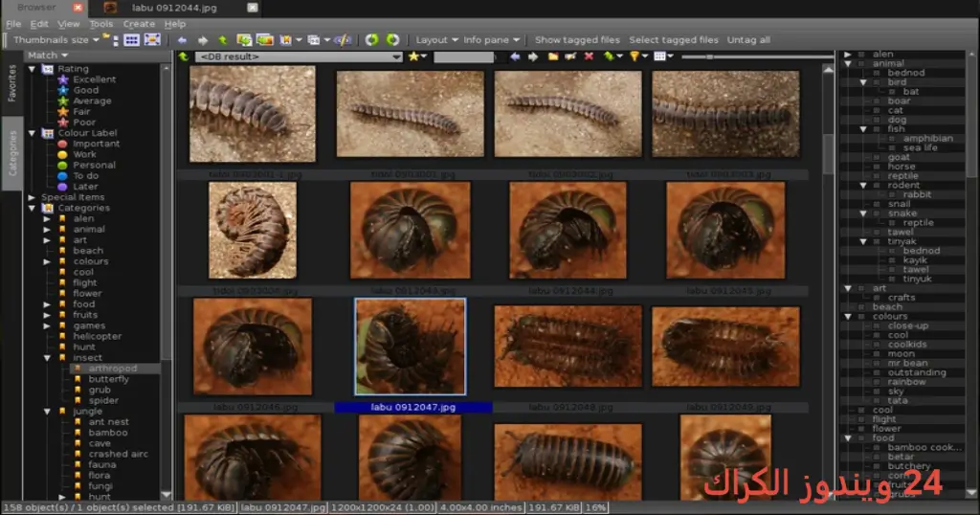Click the yellow favorites star icon

tap(413, 56)
